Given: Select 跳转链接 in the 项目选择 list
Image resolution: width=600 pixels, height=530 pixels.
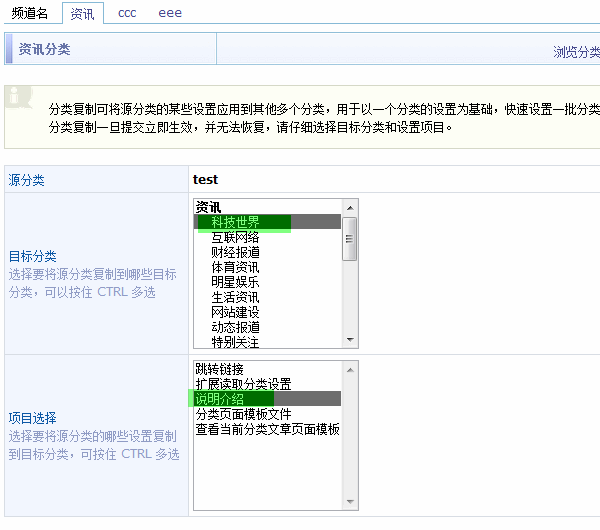Looking at the screenshot, I should [220, 369].
